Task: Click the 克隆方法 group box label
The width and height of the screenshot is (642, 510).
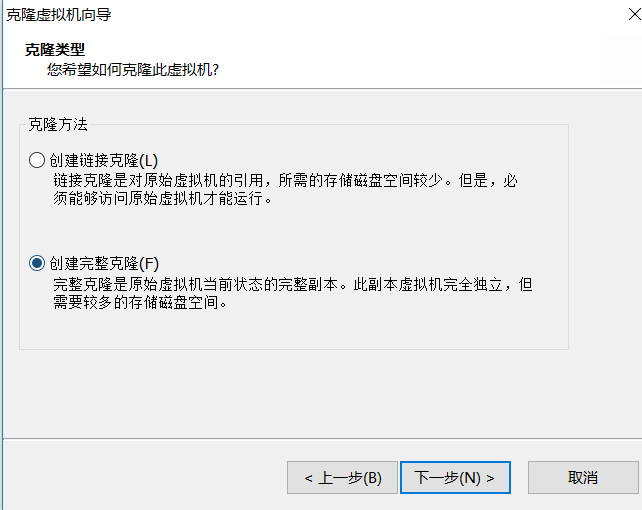Action: (58, 124)
